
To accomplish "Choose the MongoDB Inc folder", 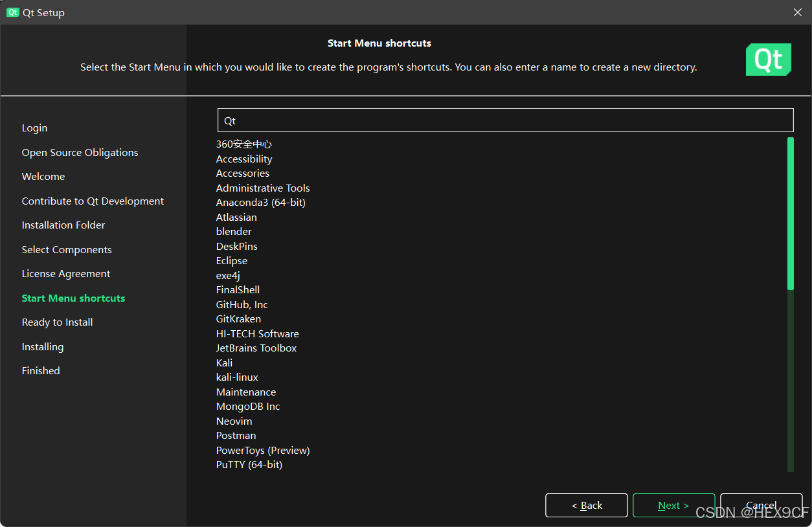I will click(248, 407).
